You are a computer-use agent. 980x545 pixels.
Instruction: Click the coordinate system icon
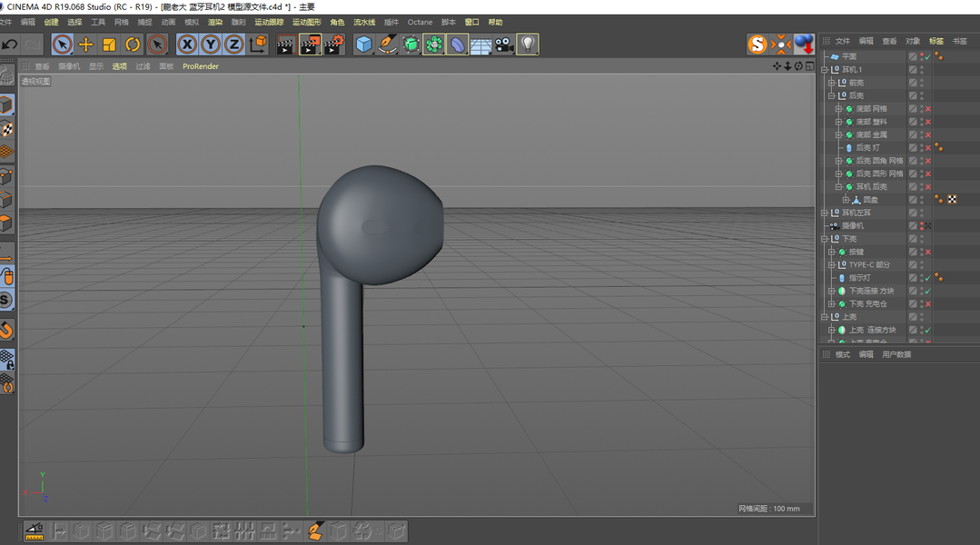tap(258, 45)
